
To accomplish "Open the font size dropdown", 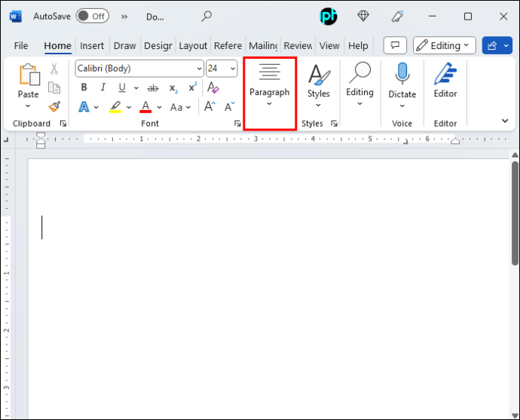I will click(x=233, y=69).
